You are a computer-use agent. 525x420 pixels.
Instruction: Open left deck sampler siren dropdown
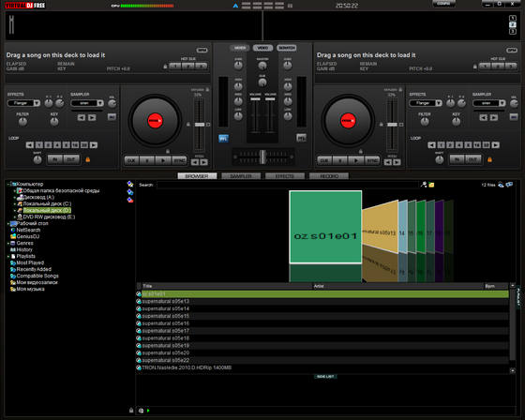click(x=100, y=103)
